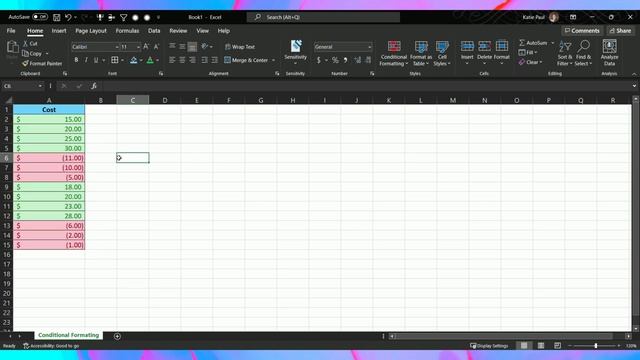
Task: Open Cell Styles gallery
Action: coord(442,53)
